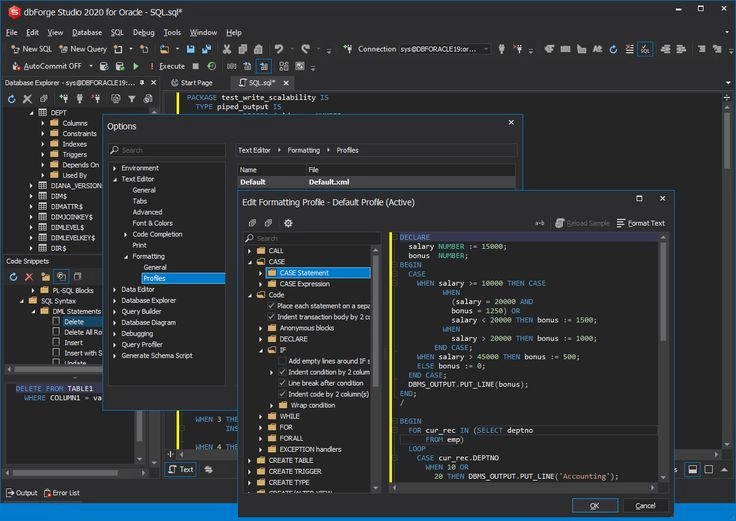The height and width of the screenshot is (521, 736).
Task: Open the AutoCommit OFF dropdown arrow
Action: (x=89, y=66)
